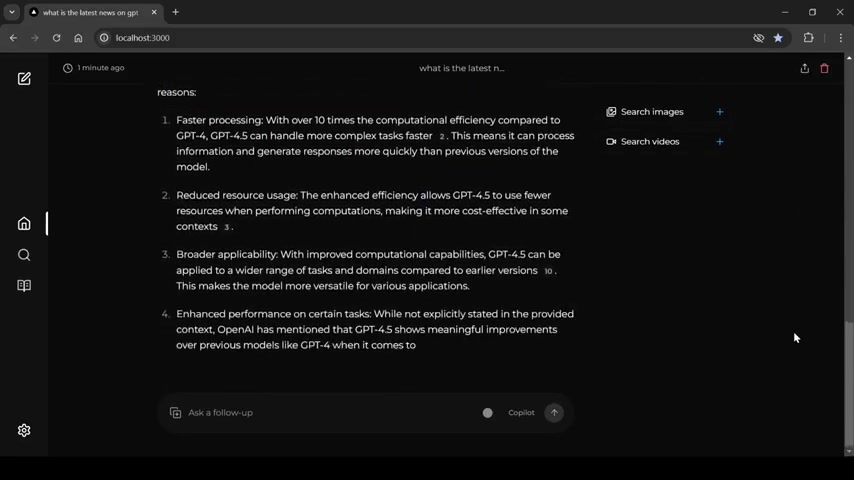The image size is (854, 480).
Task: Attach a file using the follow-up attach icon
Action: [x=175, y=413]
